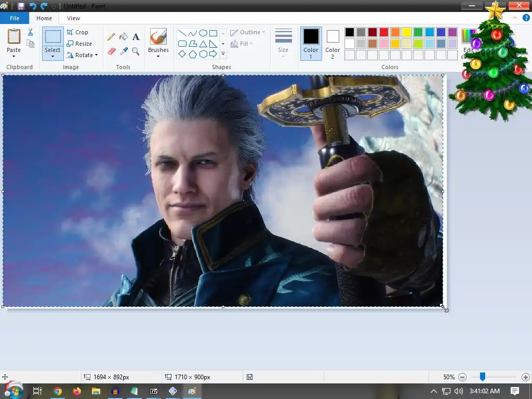The image size is (532, 399).
Task: Select the Magnifier tool
Action: tap(136, 51)
